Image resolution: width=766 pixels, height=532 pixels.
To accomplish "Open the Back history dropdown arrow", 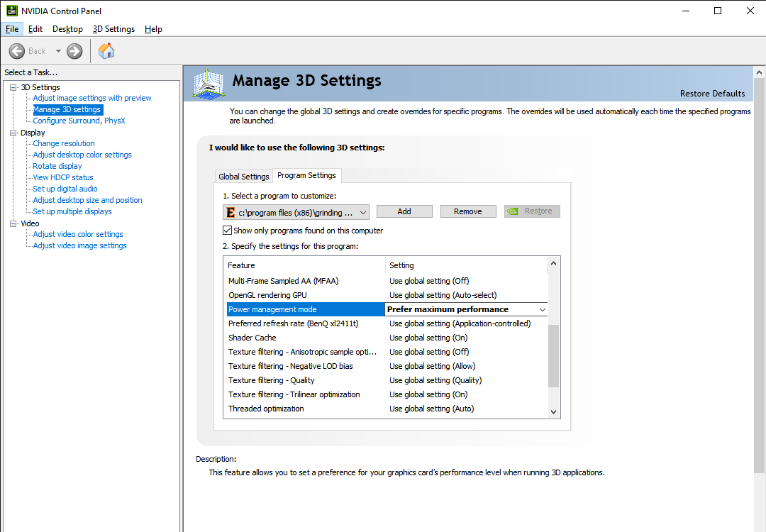I will point(58,51).
